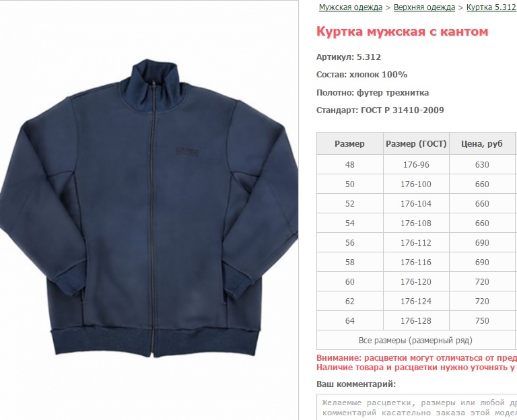Click the Куртка мужская с кантом heading
This screenshot has width=517, height=420.
coord(403,32)
